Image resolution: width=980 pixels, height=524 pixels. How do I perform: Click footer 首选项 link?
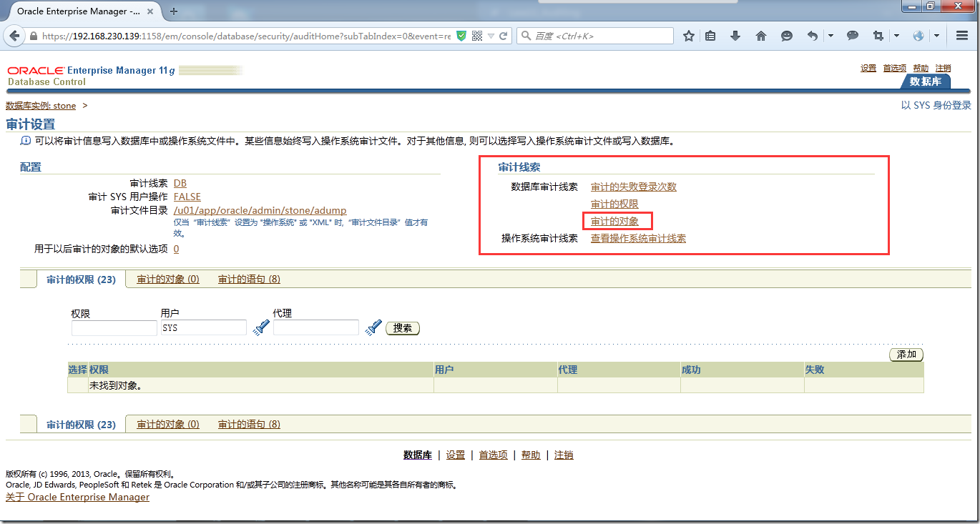point(494,455)
